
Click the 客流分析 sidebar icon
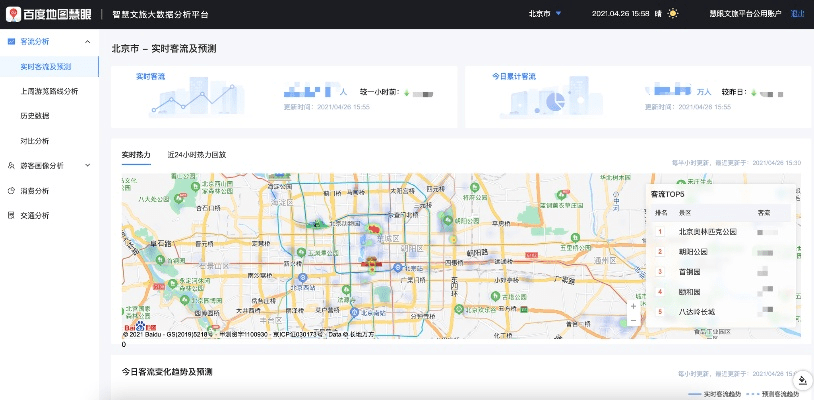pyautogui.click(x=10, y=42)
